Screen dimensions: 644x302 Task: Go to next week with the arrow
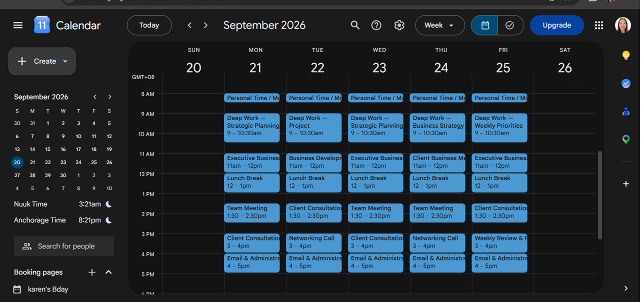[205, 25]
